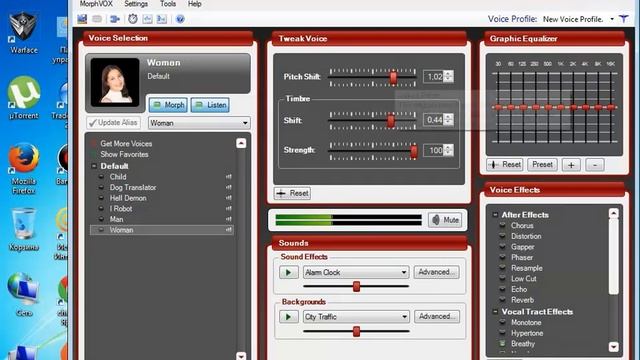Click the signal-bars icon on the Man row
Screen dimensions: 640x360
click(229, 219)
